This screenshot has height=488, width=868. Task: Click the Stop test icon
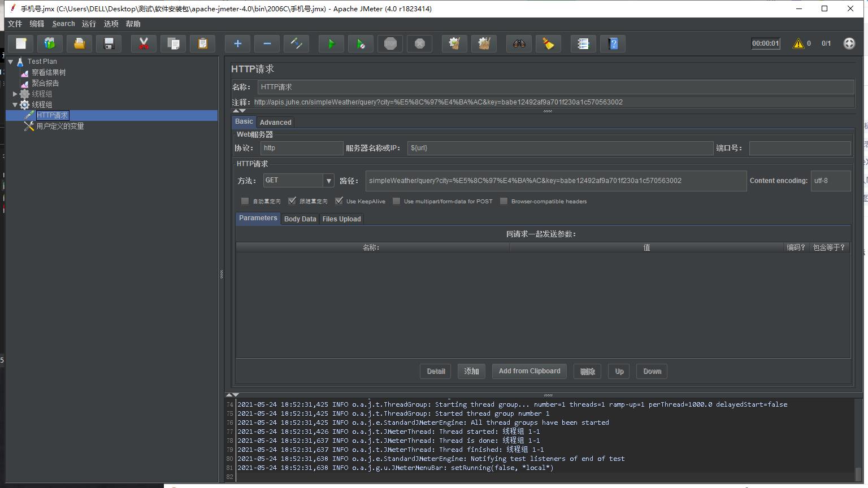pos(390,43)
